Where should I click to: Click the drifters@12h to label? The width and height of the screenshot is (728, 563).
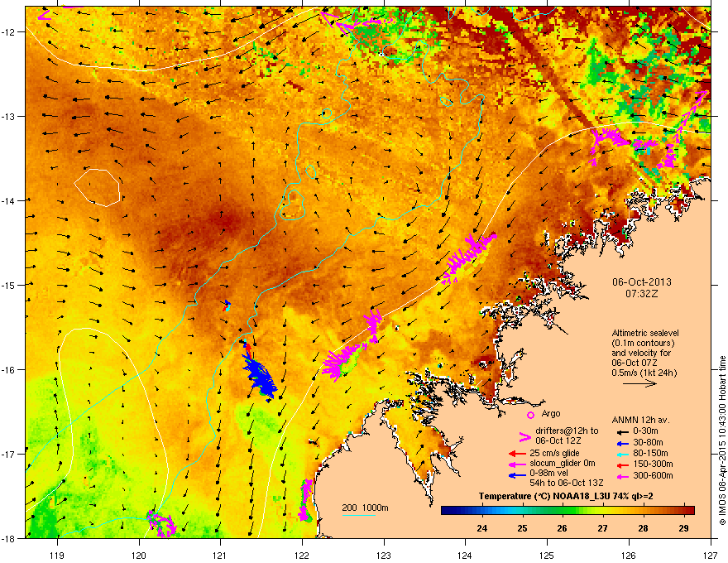[x=567, y=431]
